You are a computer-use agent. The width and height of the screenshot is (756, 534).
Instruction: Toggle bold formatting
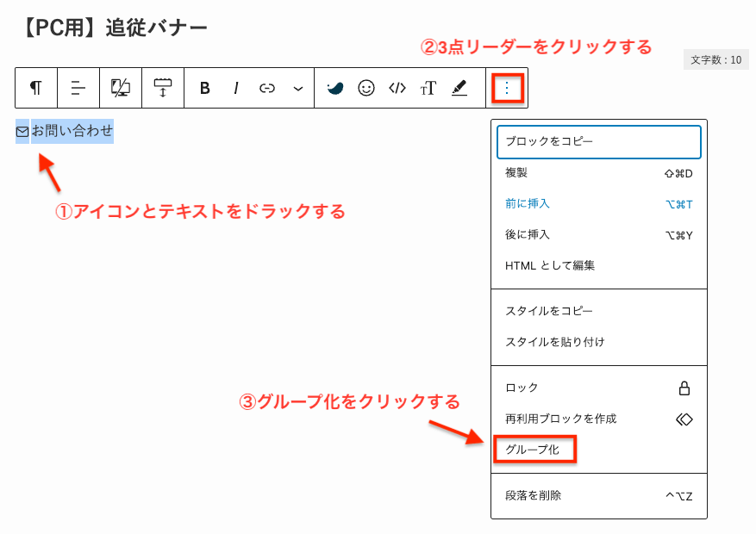(x=205, y=88)
